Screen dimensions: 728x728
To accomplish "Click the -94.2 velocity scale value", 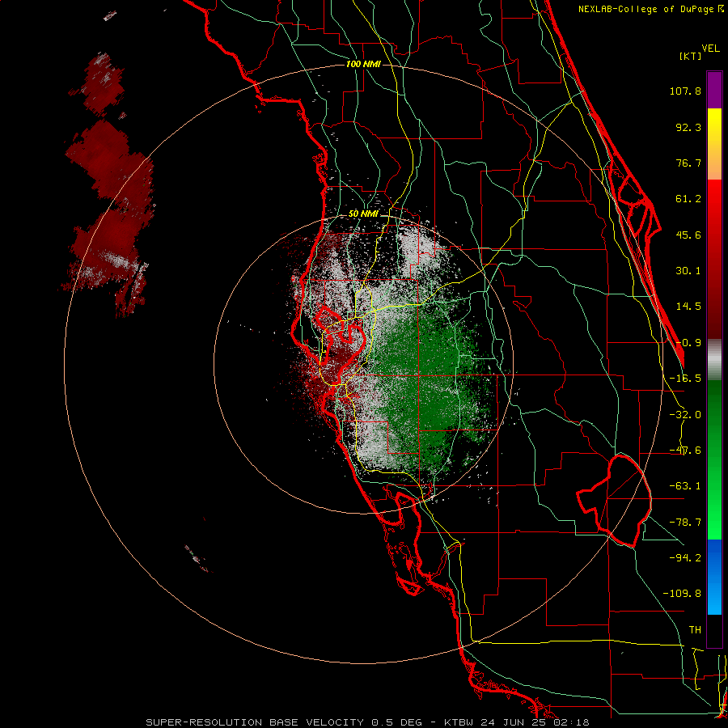I will click(x=685, y=557).
